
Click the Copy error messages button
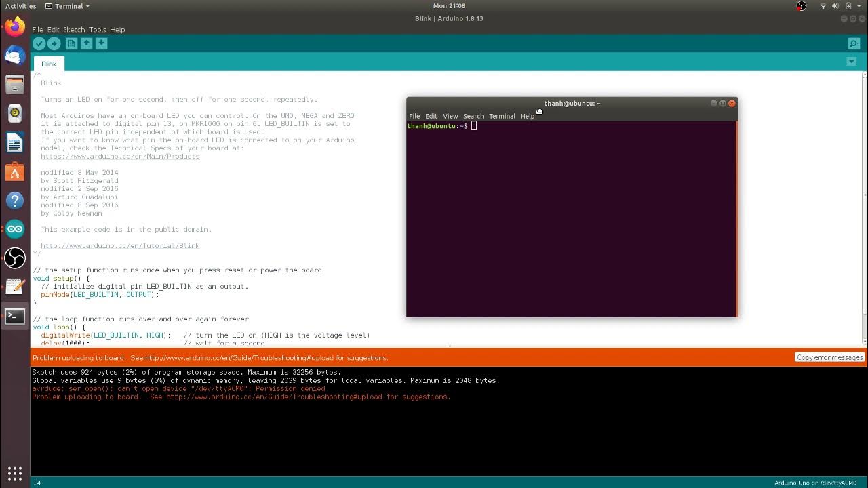pyautogui.click(x=829, y=357)
